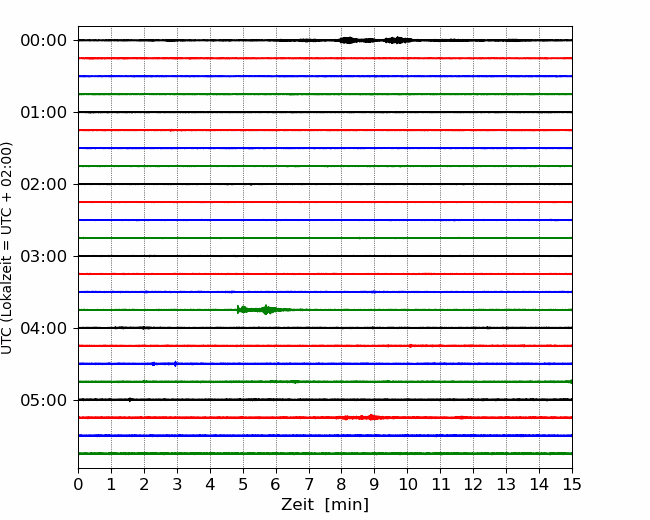Click the 'Zeit [min]' axis title
The height and width of the screenshot is (520, 650).
click(325, 505)
